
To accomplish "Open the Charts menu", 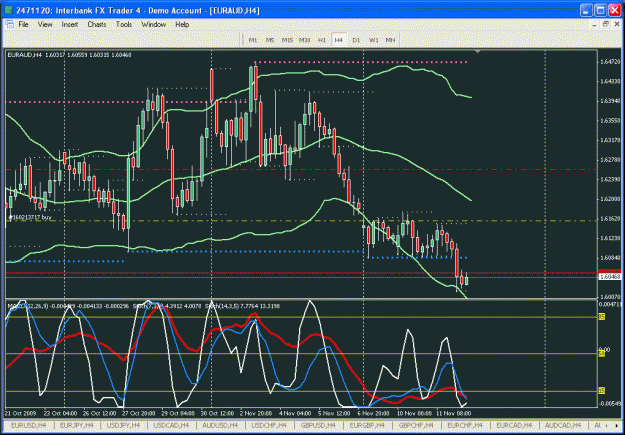I will (x=97, y=25).
